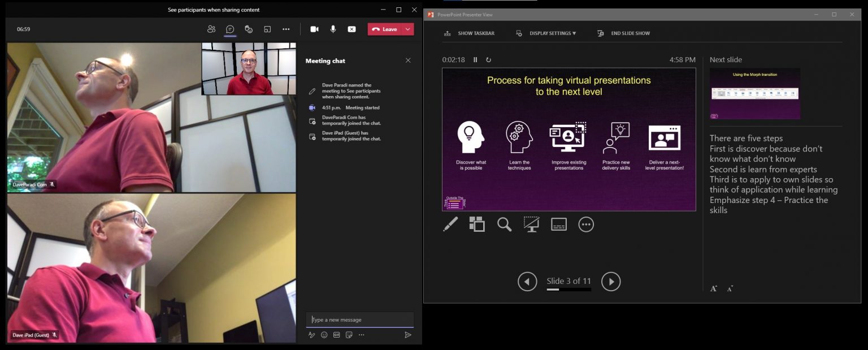Screen dimensions: 868x350
Task: Increase the notes text size
Action: point(714,288)
